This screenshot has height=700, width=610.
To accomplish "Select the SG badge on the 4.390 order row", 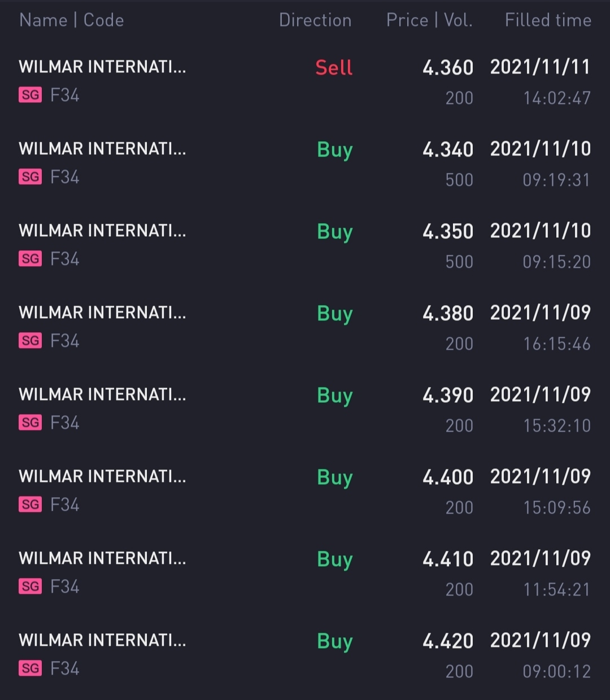I will (x=30, y=423).
